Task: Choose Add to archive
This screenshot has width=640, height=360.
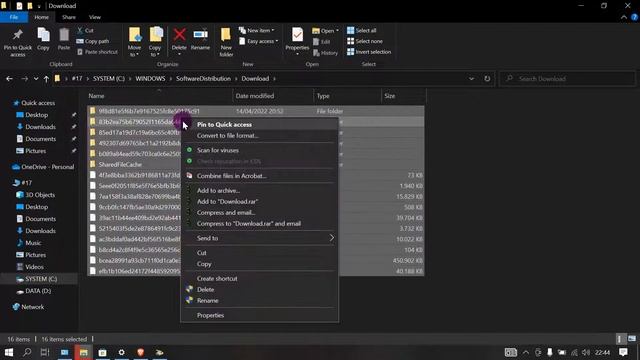Action: coord(260,191)
